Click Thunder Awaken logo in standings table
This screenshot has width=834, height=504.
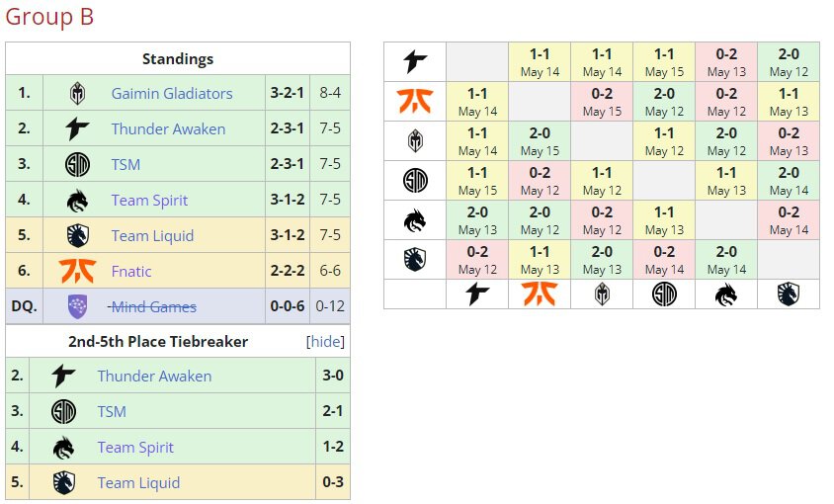click(78, 128)
